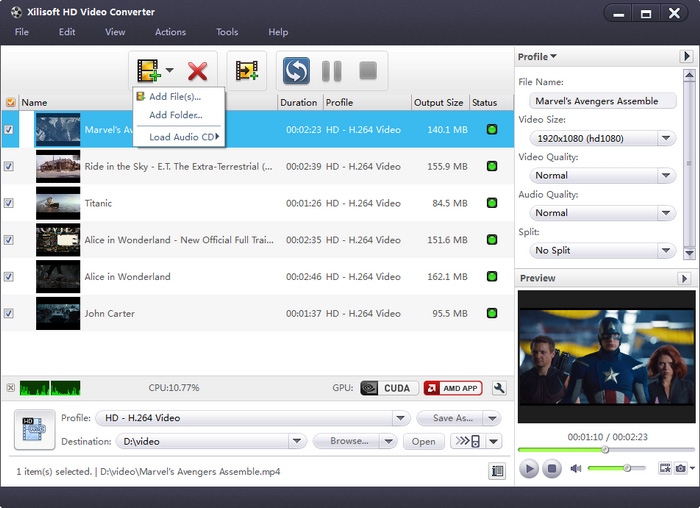Open the Destination path dropdown
The image size is (700, 508).
[x=296, y=441]
